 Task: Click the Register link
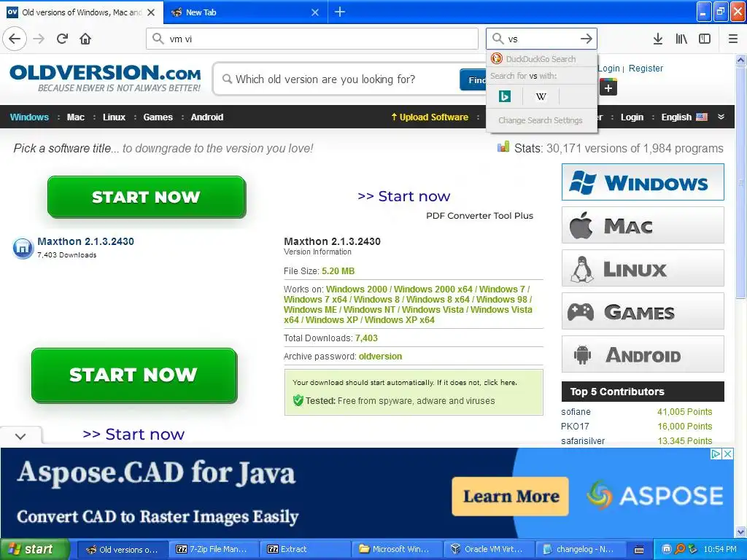[x=646, y=68]
